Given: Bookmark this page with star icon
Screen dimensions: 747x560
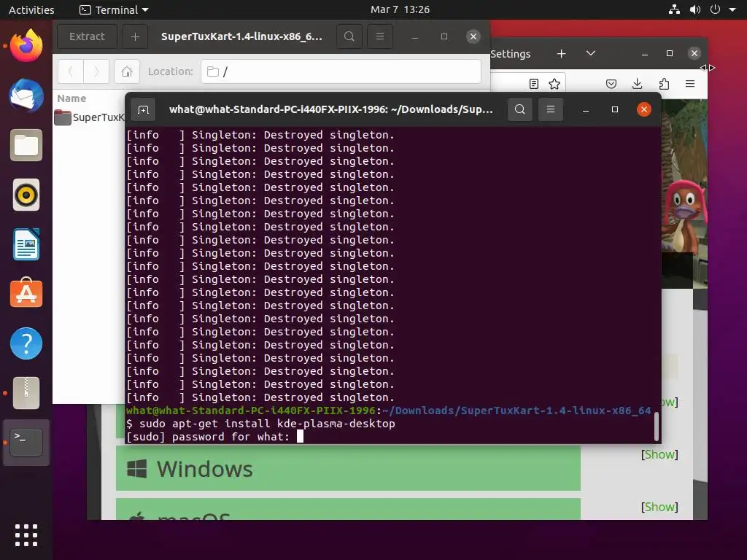Looking at the screenshot, I should pyautogui.click(x=554, y=85).
